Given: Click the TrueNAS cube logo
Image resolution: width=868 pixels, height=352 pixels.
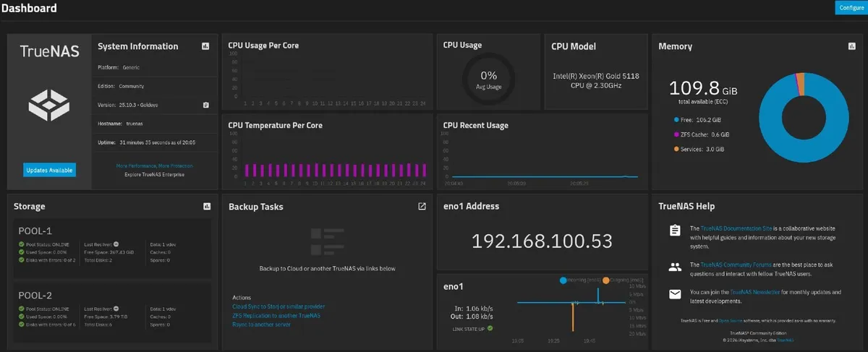Looking at the screenshot, I should tap(48, 106).
